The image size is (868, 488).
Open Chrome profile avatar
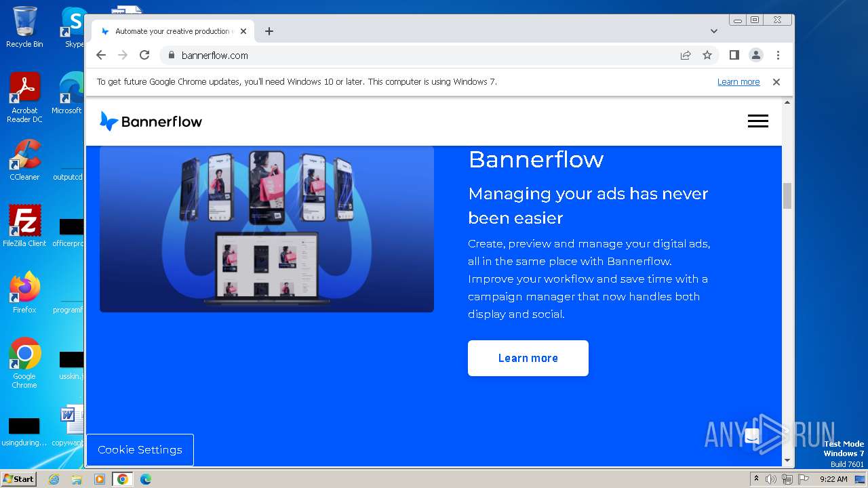(x=756, y=55)
